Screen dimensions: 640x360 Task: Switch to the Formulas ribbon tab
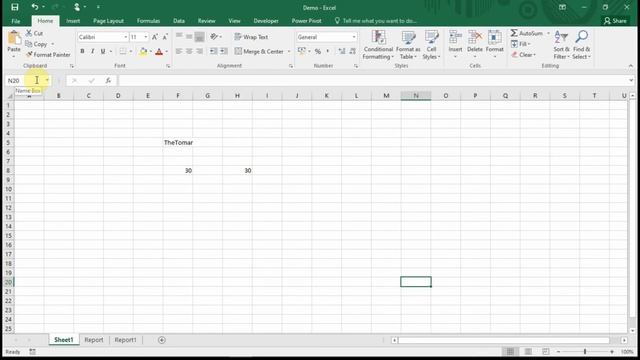(148, 21)
